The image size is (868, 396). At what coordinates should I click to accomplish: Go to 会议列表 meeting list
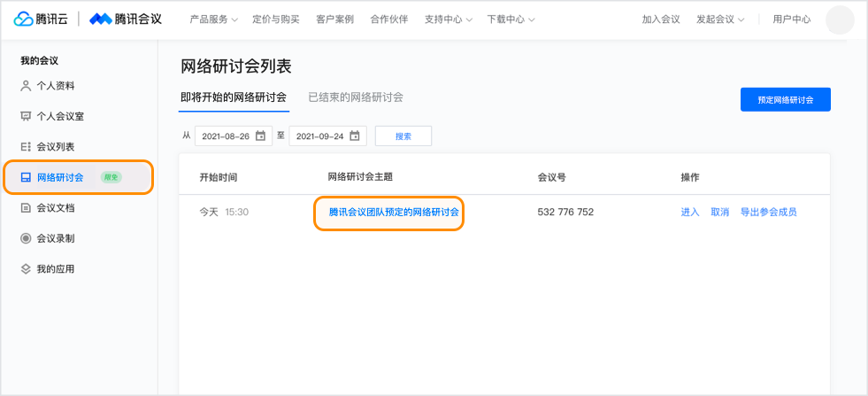[54, 146]
